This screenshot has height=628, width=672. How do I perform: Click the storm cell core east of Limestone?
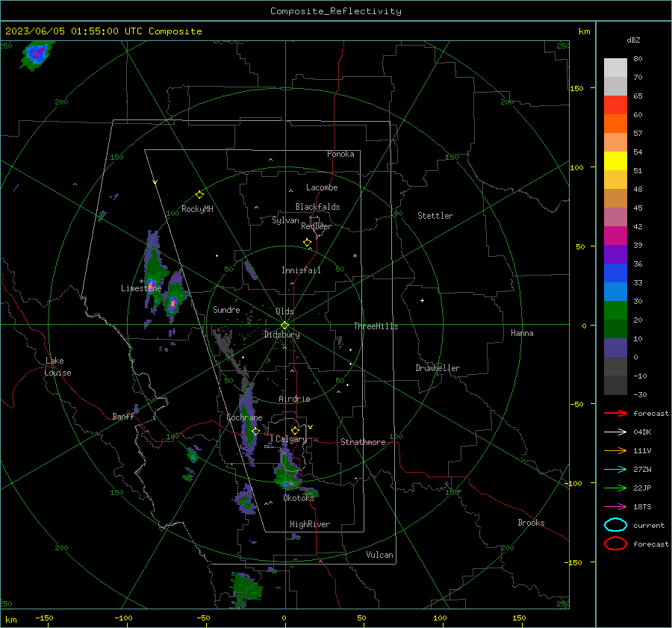(x=172, y=303)
